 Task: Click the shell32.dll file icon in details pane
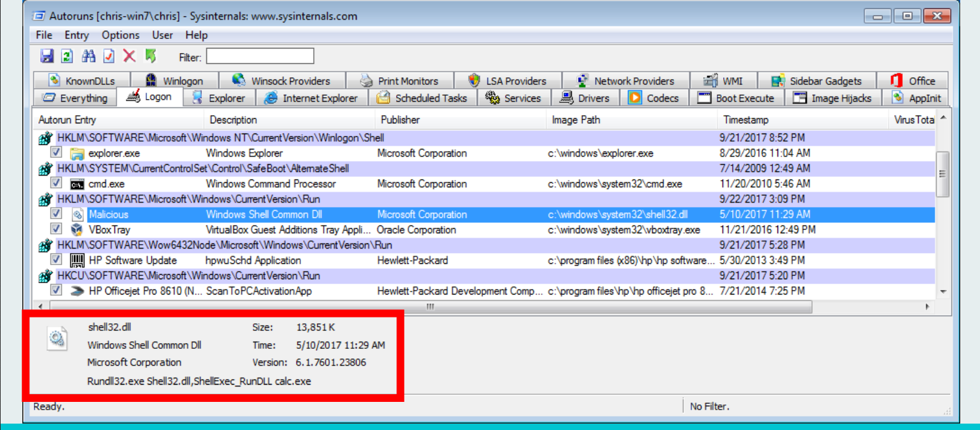pos(57,337)
